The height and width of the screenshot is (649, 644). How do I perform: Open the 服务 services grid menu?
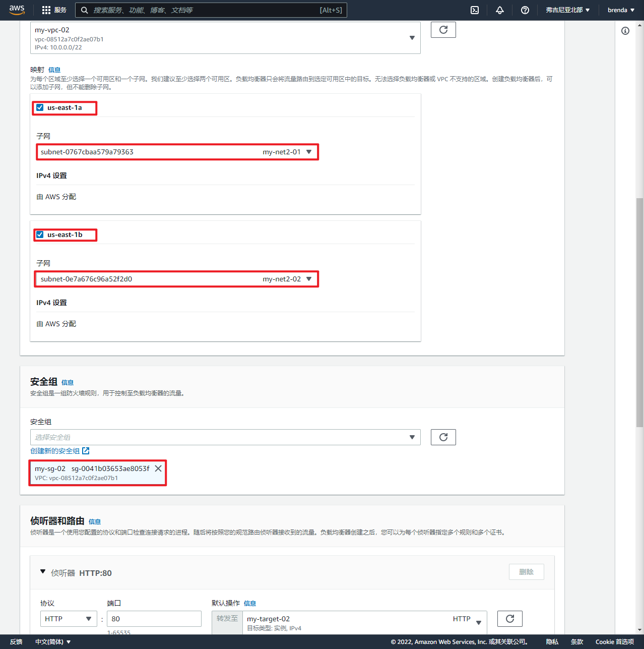pos(54,10)
